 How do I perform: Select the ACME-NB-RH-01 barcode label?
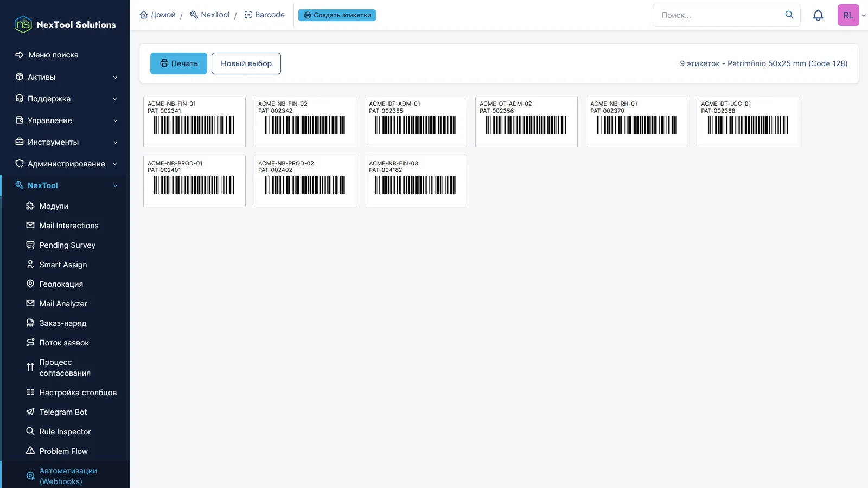coord(637,122)
